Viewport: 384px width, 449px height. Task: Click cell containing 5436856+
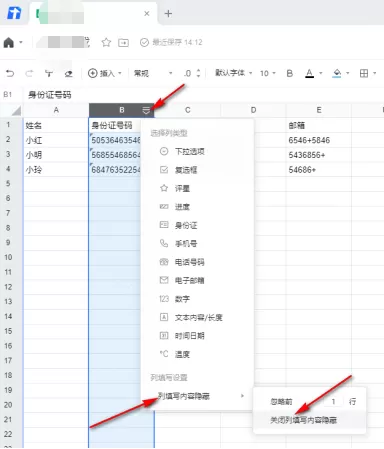click(x=319, y=155)
